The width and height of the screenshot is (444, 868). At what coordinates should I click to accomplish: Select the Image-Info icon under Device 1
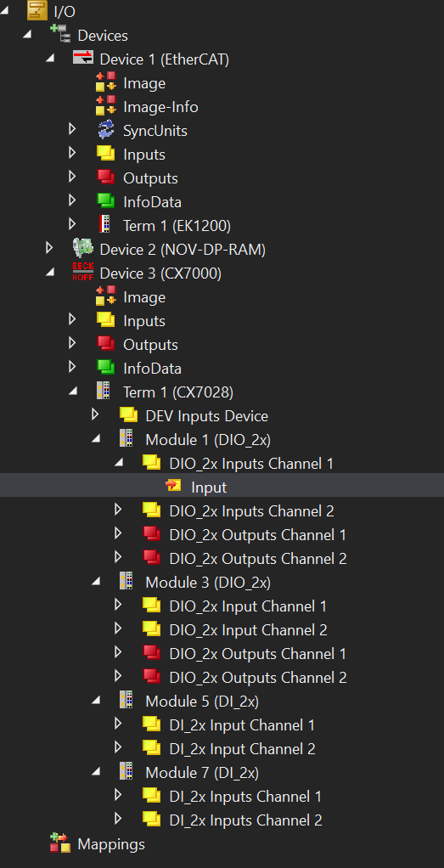tap(106, 106)
